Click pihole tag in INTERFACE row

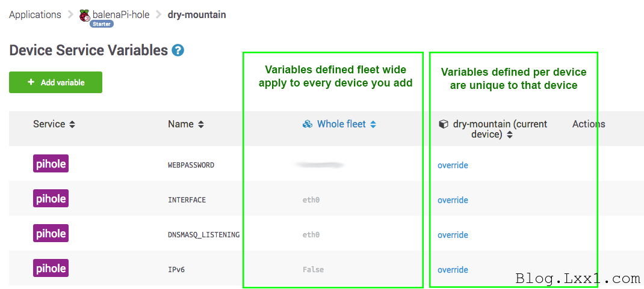click(x=51, y=198)
